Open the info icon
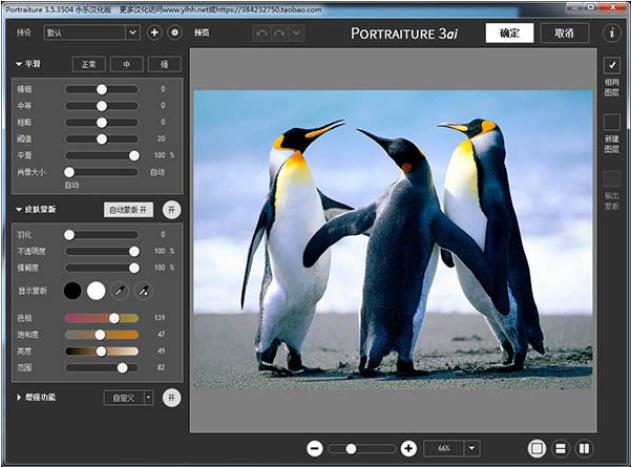 coord(612,33)
